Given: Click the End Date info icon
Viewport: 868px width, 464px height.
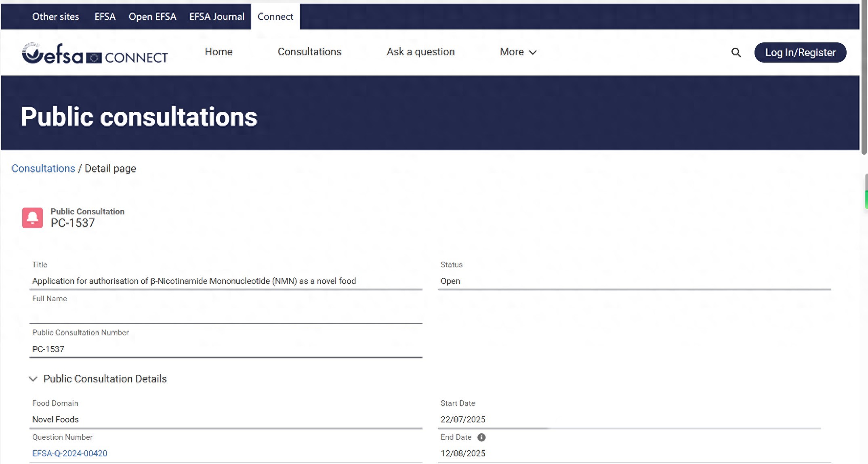Looking at the screenshot, I should [481, 437].
